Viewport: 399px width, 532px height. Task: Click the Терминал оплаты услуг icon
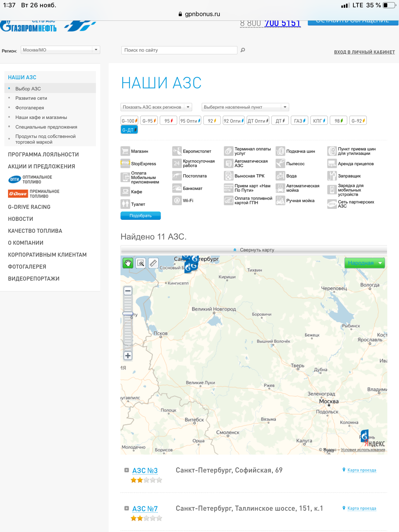pyautogui.click(x=228, y=151)
